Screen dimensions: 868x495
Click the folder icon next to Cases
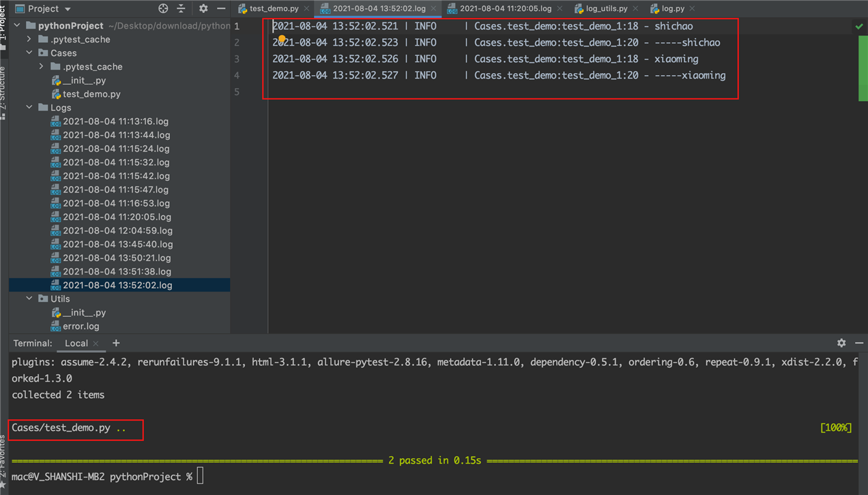43,53
